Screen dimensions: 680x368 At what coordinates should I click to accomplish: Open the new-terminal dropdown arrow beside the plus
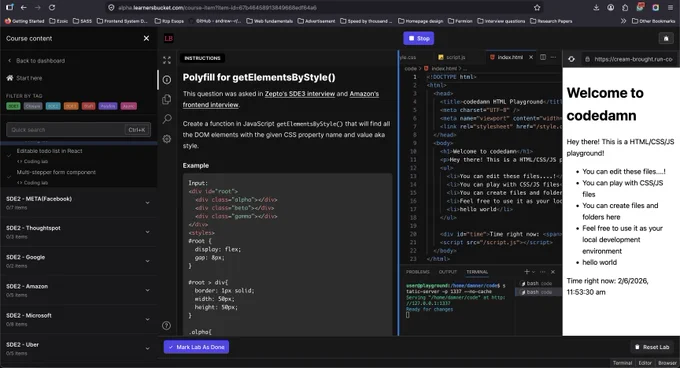[x=533, y=272]
